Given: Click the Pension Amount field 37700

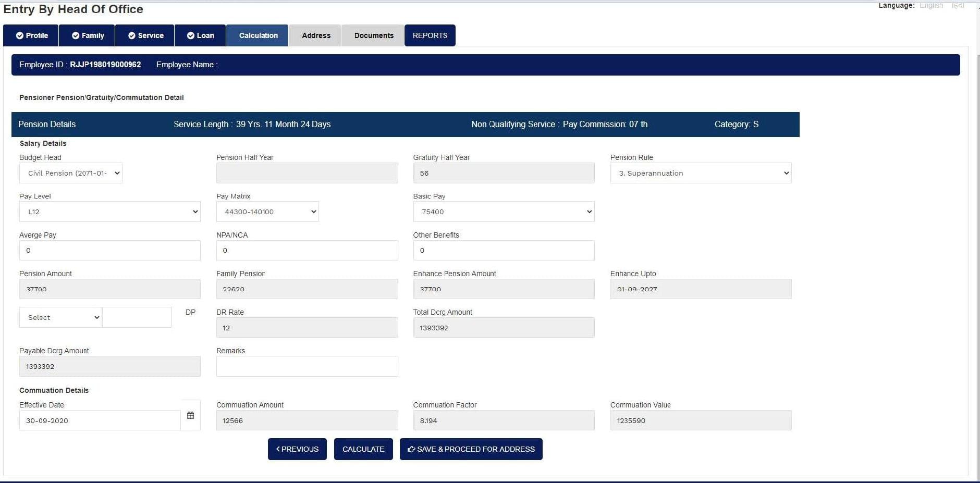Looking at the screenshot, I should tap(110, 289).
